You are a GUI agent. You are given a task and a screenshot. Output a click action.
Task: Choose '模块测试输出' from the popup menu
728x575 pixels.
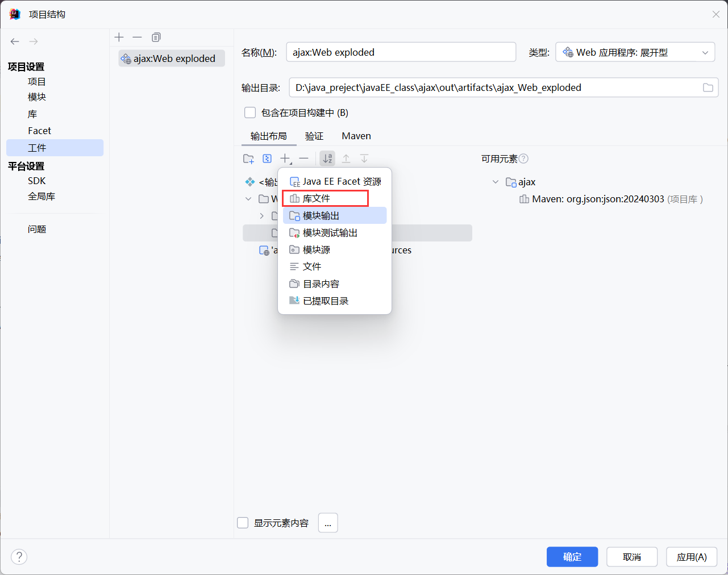coord(335,233)
